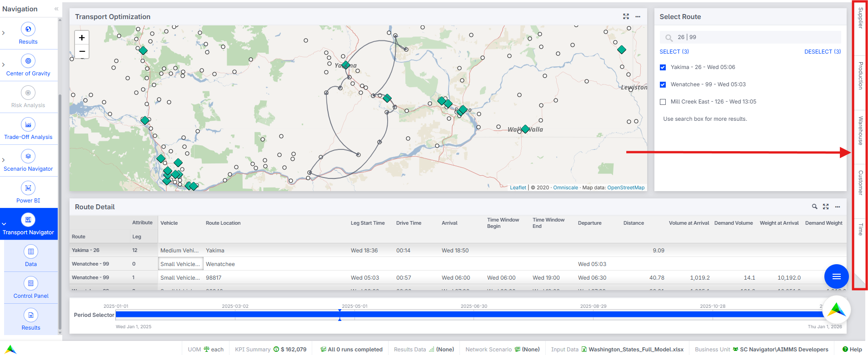The width and height of the screenshot is (868, 355).
Task: Click the Results Data (None) status item
Action: coord(424,349)
